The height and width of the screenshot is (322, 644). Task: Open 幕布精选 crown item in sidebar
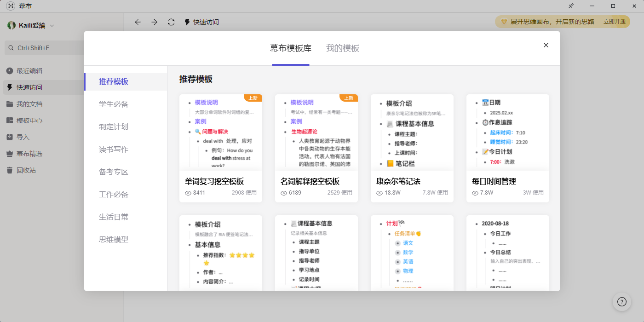29,154
